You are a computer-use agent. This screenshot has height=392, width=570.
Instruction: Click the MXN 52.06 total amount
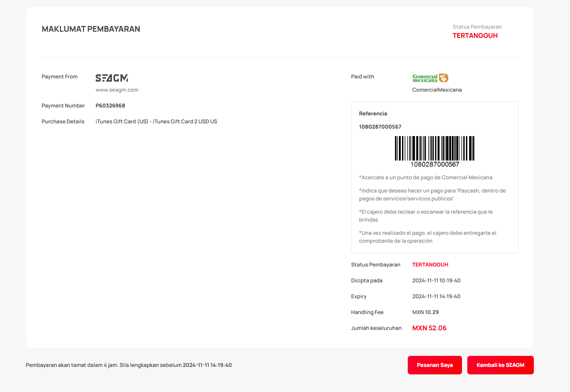(x=429, y=328)
